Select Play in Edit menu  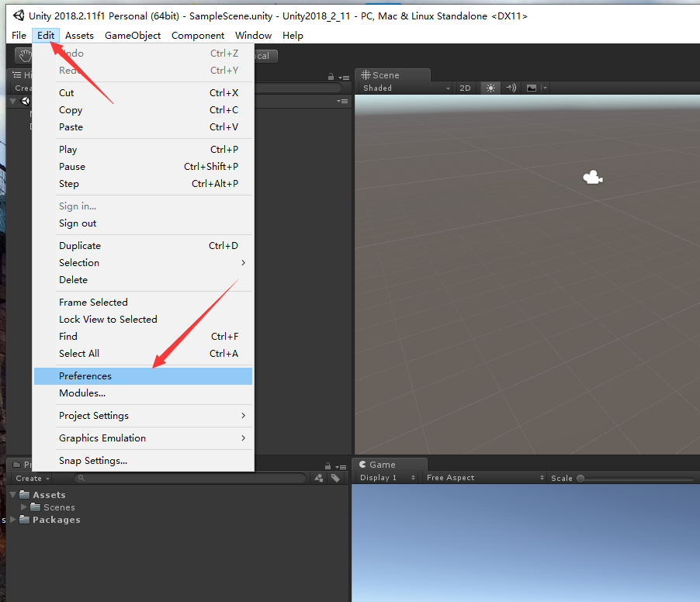pos(144,149)
